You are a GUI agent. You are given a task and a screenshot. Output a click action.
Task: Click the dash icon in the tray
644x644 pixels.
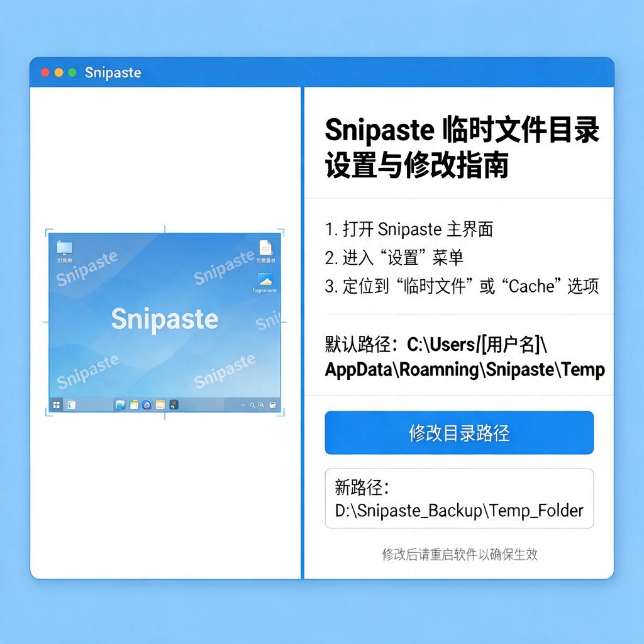(x=243, y=406)
